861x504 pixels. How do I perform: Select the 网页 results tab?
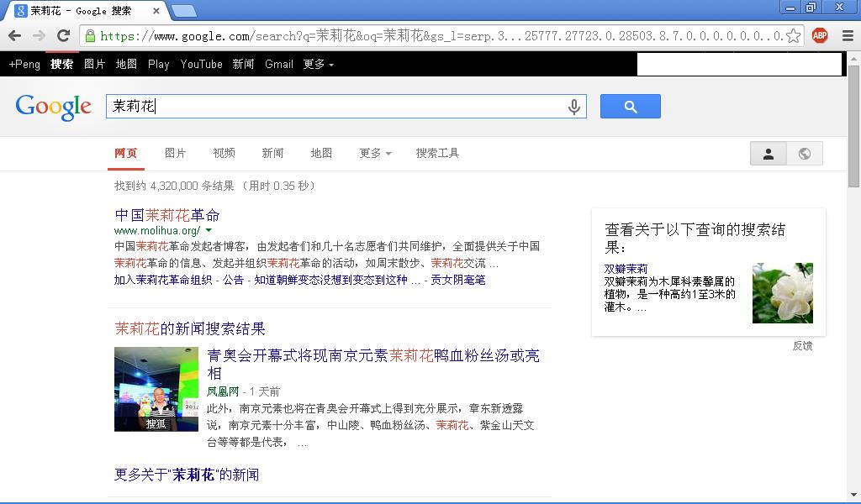coord(126,153)
